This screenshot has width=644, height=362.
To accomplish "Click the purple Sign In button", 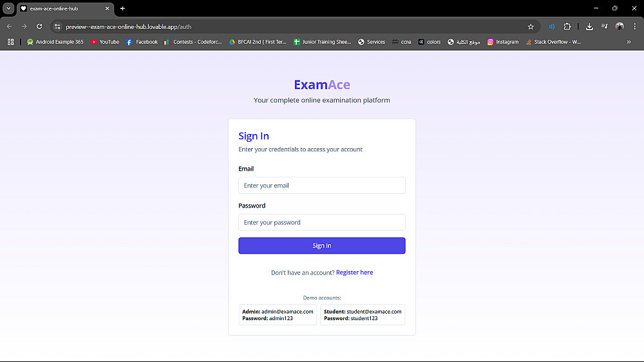I will pyautogui.click(x=321, y=245).
